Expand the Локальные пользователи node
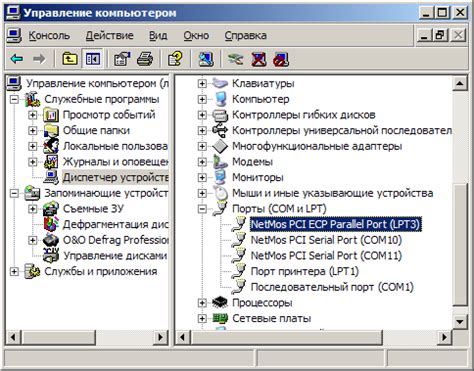This screenshot has height=371, width=474. [32, 146]
